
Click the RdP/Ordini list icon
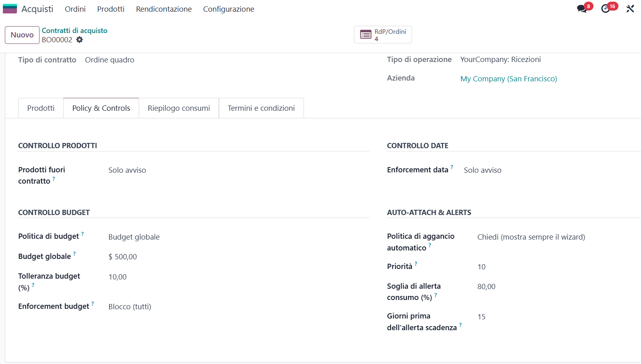pyautogui.click(x=366, y=35)
